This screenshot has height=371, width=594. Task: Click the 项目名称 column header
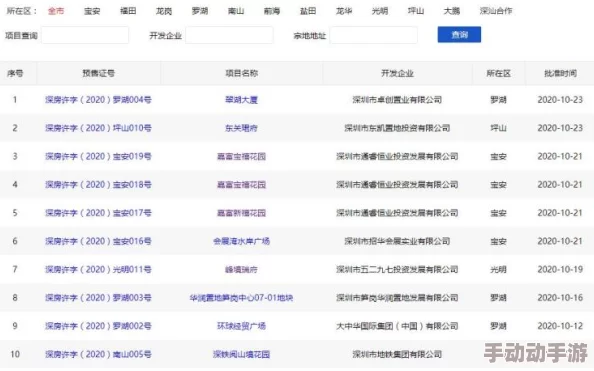coord(241,73)
